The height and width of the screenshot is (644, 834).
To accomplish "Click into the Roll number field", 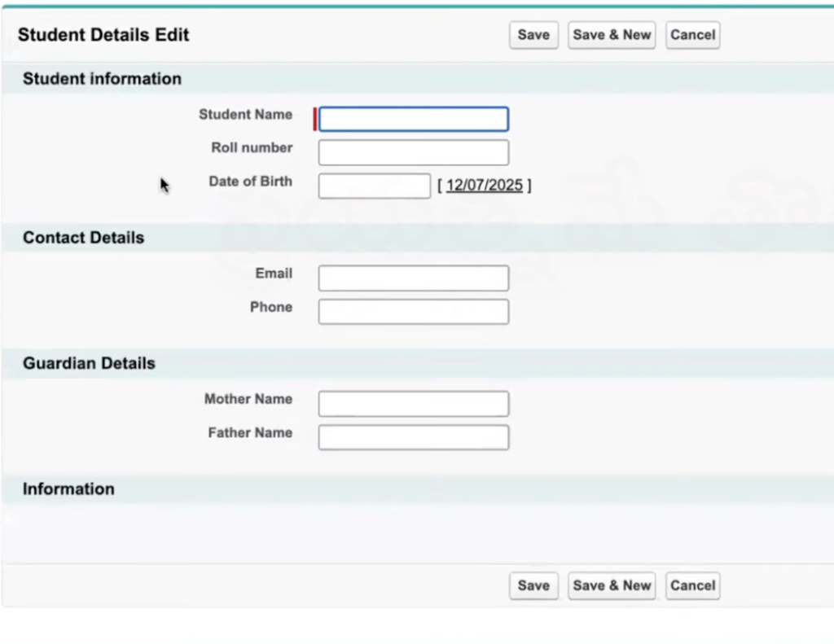I will pos(413,152).
